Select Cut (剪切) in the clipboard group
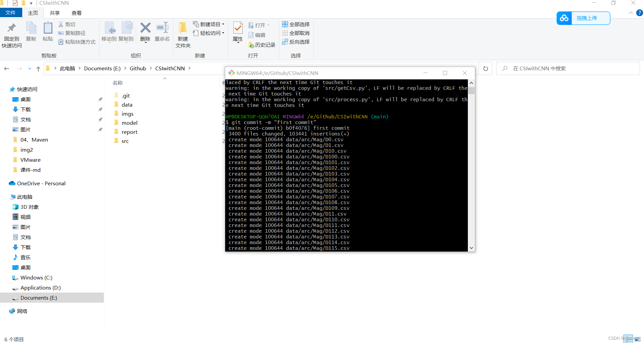Image resolution: width=644 pixels, height=343 pixels. click(67, 25)
